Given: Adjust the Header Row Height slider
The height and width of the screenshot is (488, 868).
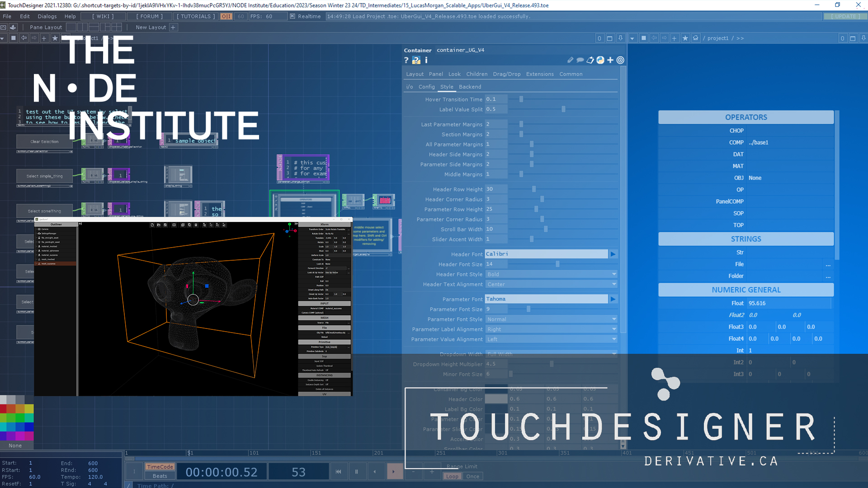Looking at the screenshot, I should (x=534, y=189).
